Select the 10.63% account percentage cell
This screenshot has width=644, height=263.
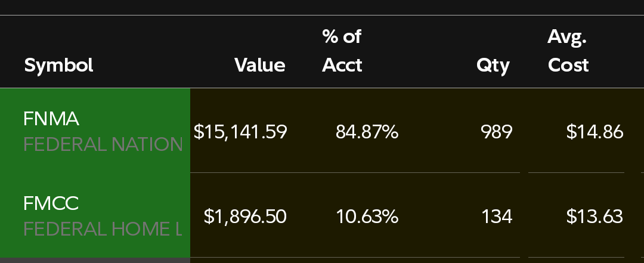coord(367,216)
